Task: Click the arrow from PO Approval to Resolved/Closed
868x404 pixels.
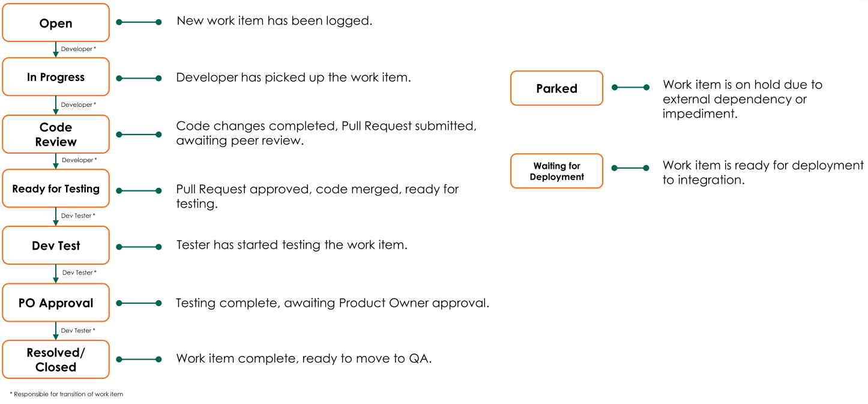Action: (56, 331)
